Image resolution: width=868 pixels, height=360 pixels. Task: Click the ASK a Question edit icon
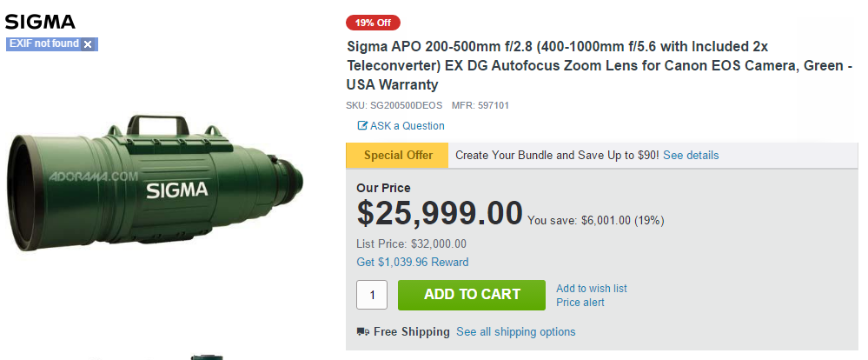tap(362, 126)
